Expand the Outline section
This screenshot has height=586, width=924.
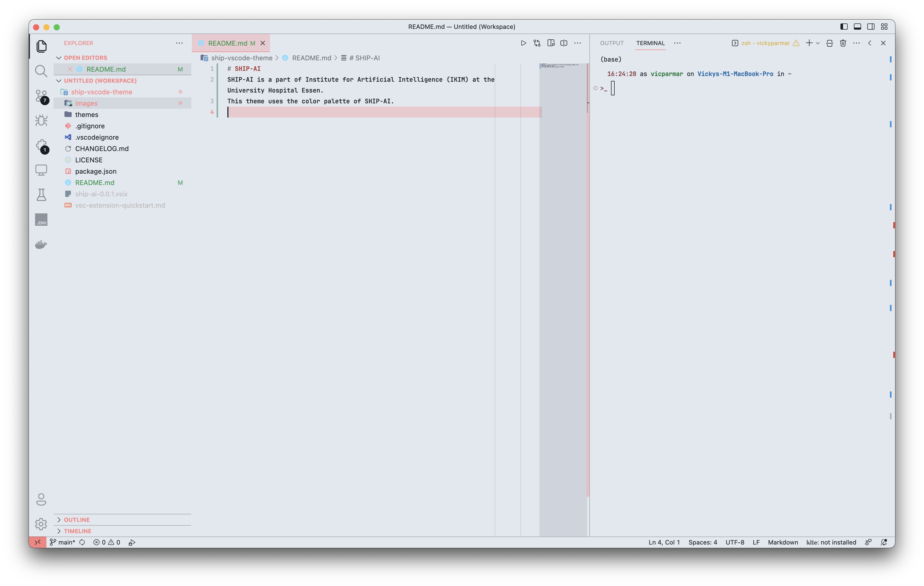(x=77, y=520)
